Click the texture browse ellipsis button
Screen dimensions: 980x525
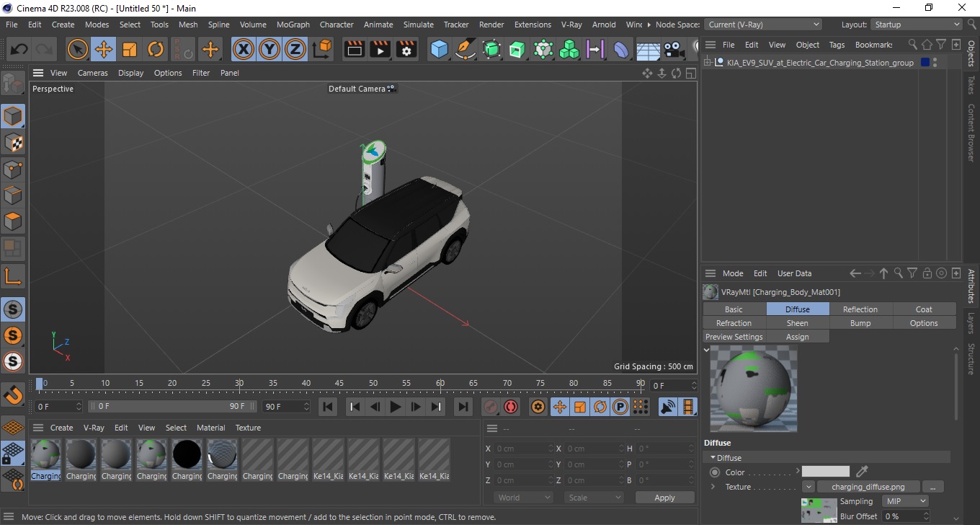point(932,487)
